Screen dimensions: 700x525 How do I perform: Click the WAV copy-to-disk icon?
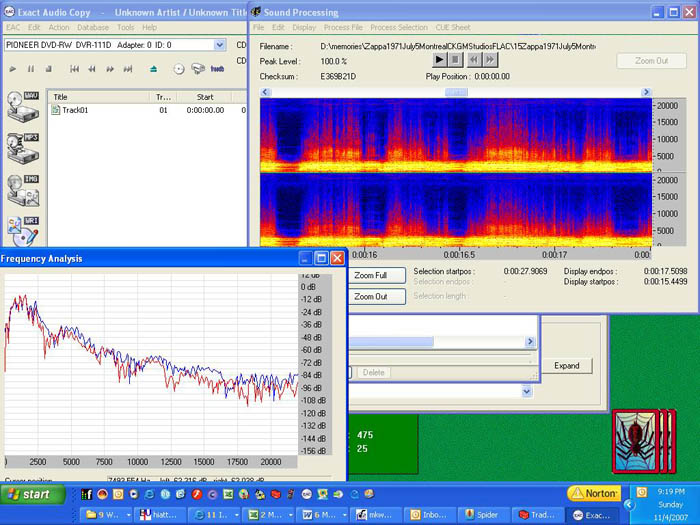tap(23, 106)
